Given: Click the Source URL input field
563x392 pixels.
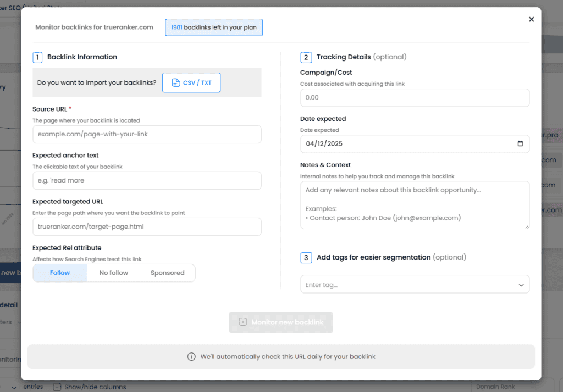Looking at the screenshot, I should 147,134.
